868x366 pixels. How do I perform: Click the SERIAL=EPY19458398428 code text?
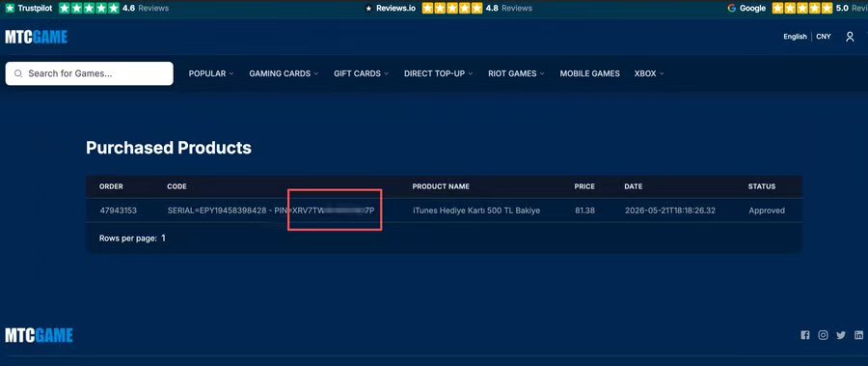(217, 211)
